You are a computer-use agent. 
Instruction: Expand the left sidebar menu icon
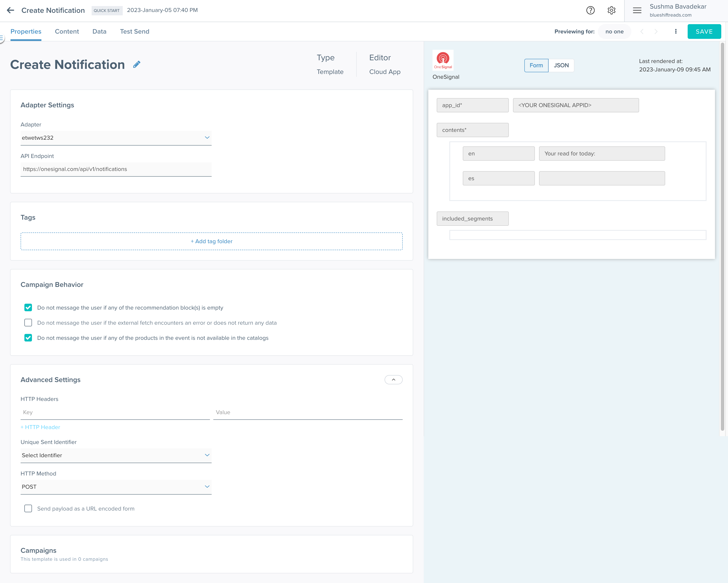[x=2, y=38]
